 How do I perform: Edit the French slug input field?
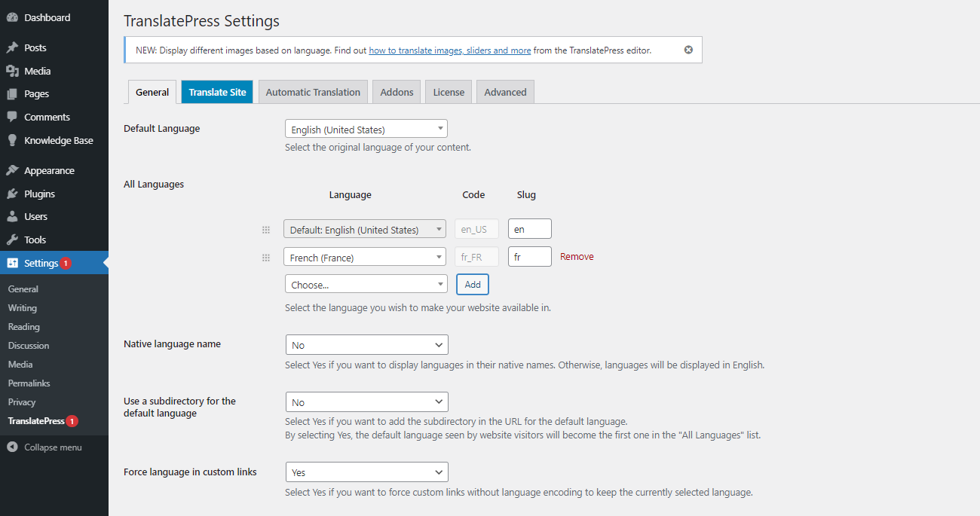click(529, 256)
